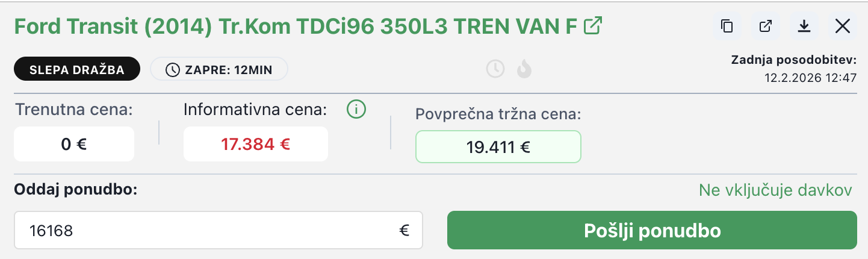The width and height of the screenshot is (868, 259).
Task: Focus the bid input field containing 16168
Action: (205, 229)
